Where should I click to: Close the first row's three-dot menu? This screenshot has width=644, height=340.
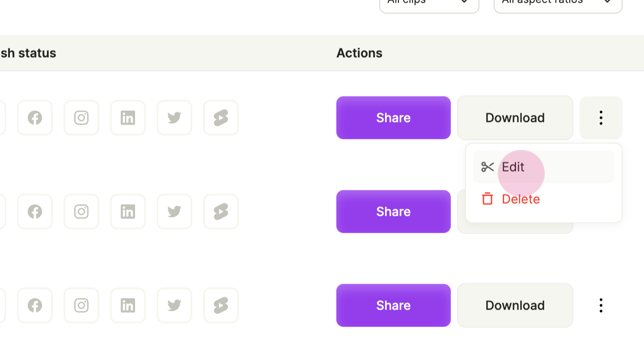(x=601, y=118)
